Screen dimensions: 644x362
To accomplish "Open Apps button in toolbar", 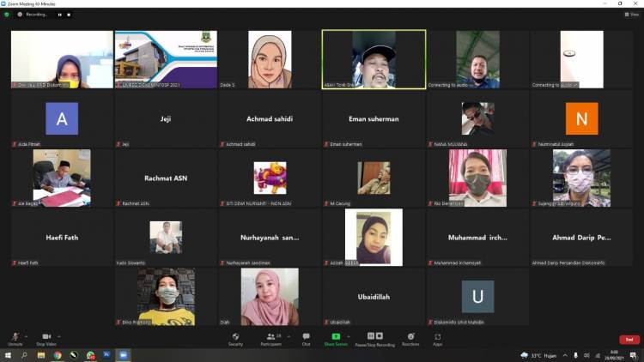I will coord(438,339).
